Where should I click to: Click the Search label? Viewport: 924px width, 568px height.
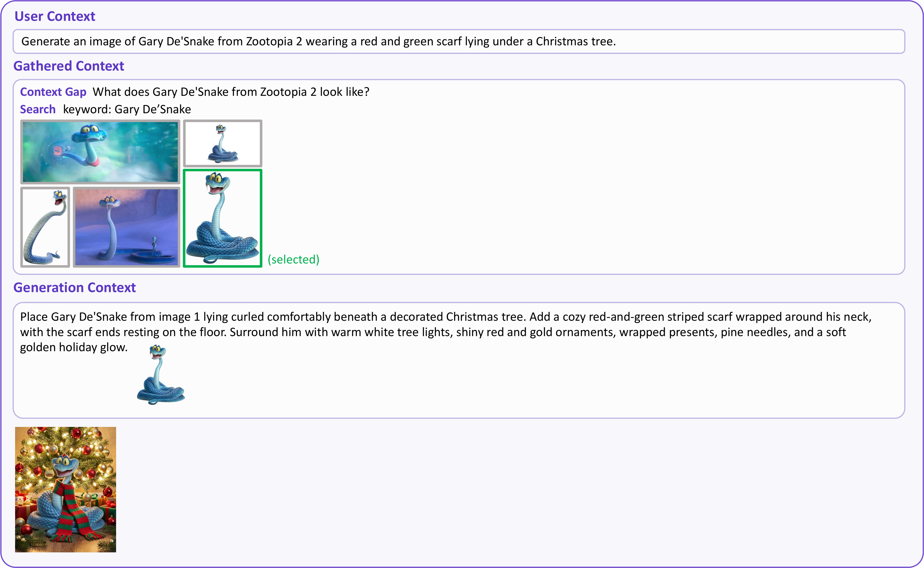click(38, 109)
